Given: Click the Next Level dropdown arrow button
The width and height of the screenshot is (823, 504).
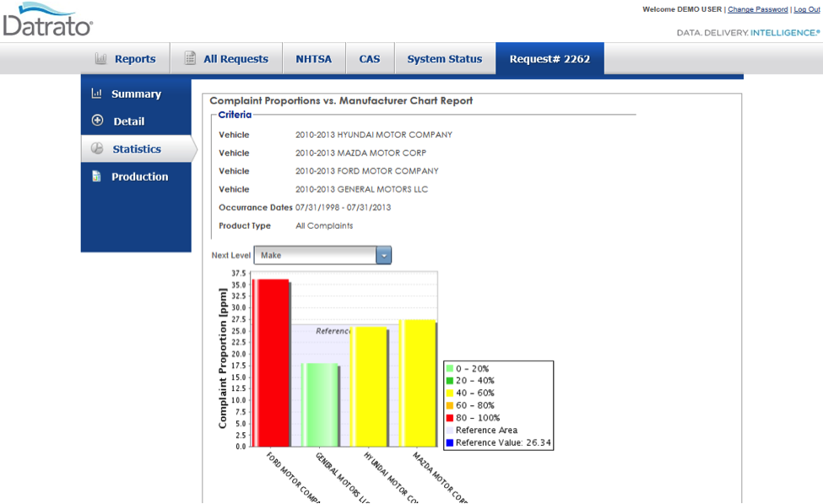Looking at the screenshot, I should coord(384,255).
